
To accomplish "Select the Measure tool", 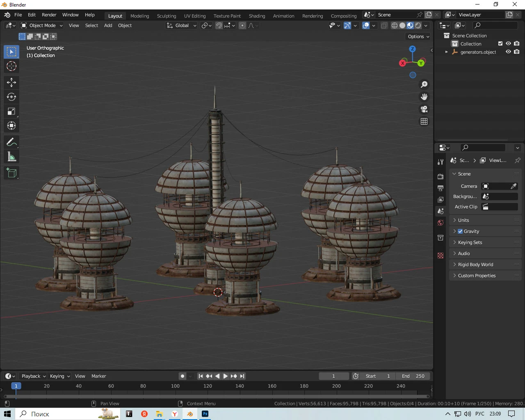I will click(11, 157).
